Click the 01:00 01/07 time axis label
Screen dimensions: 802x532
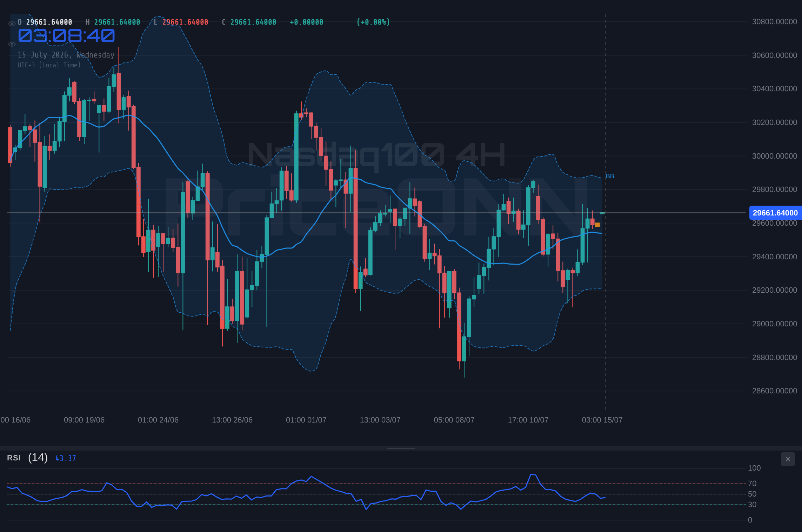click(306, 420)
